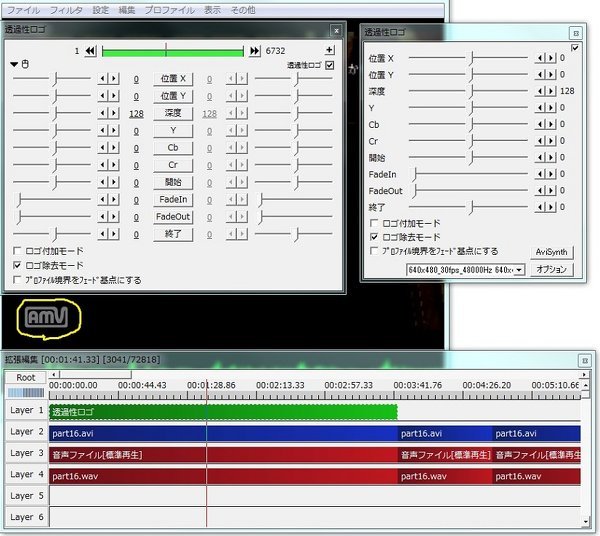The width and height of the screenshot is (600, 536).
Task: Jump to the object's last frame (right double-arrow)
Action: point(255,50)
